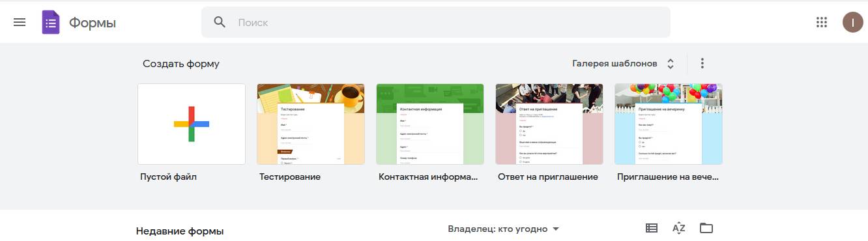
Task: Switch to list view icon
Action: click(651, 228)
